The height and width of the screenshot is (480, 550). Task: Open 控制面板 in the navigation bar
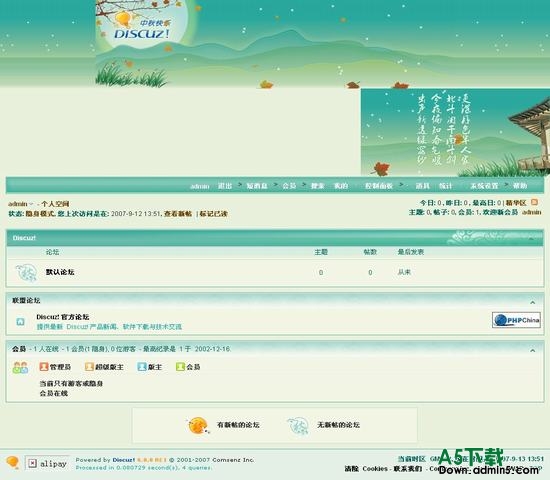[x=379, y=186]
